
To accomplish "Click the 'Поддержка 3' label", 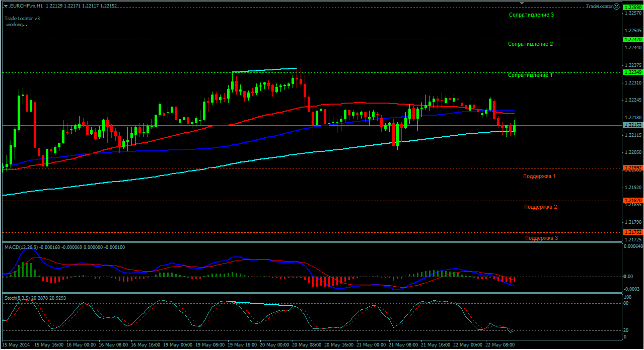I will click(x=541, y=238).
